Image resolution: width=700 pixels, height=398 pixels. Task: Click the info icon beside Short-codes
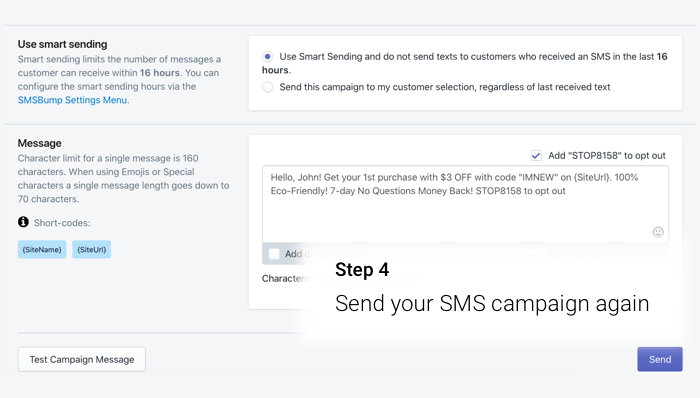click(x=23, y=222)
